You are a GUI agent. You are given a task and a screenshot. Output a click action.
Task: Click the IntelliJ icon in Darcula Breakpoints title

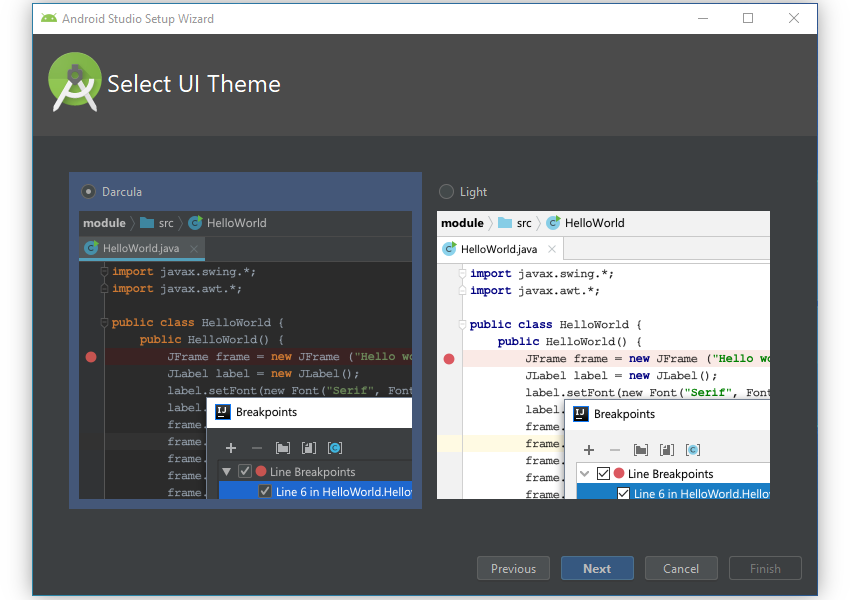(x=223, y=412)
